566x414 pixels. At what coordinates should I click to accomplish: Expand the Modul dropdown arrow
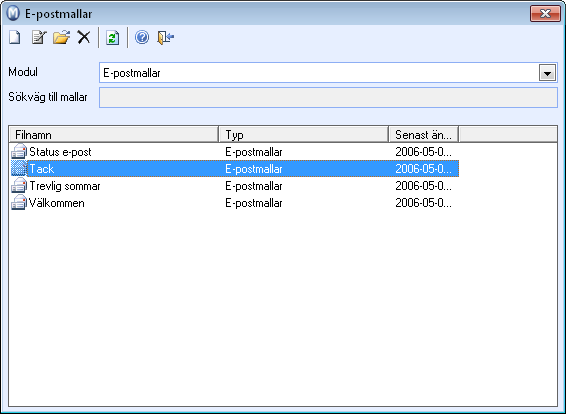[547, 73]
